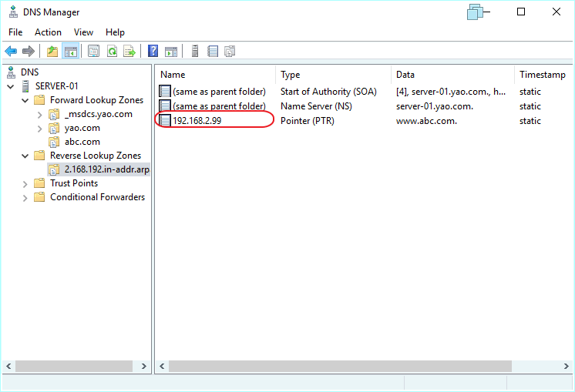Click the records pane scroll right arrow
Image resolution: width=575 pixels, height=392 pixels.
point(567,366)
